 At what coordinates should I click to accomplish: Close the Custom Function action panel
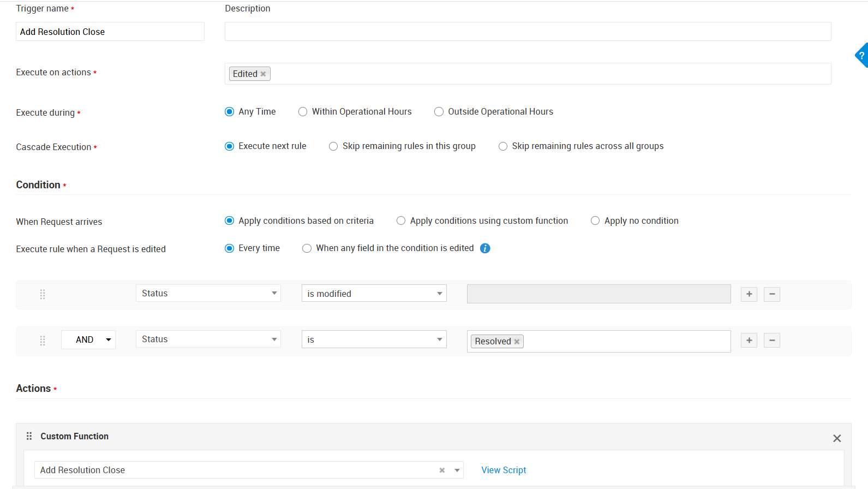pyautogui.click(x=837, y=438)
